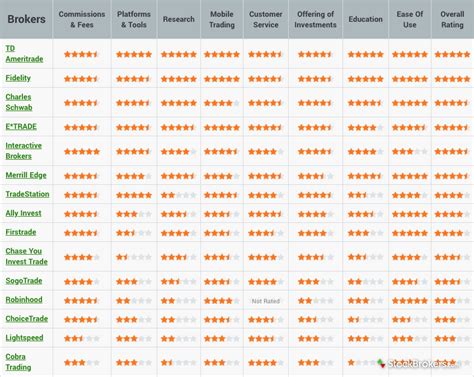The width and height of the screenshot is (474, 377).
Task: Select the Mobile Trading column header
Action: pos(222,19)
